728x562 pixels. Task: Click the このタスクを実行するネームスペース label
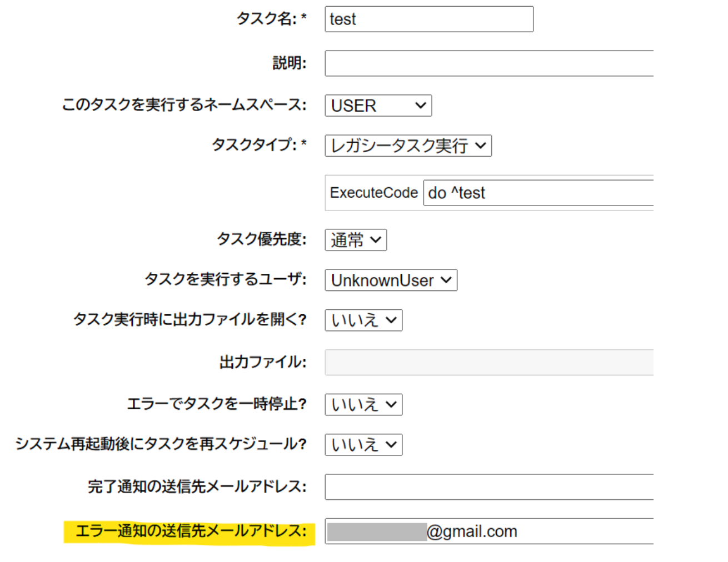click(x=184, y=105)
